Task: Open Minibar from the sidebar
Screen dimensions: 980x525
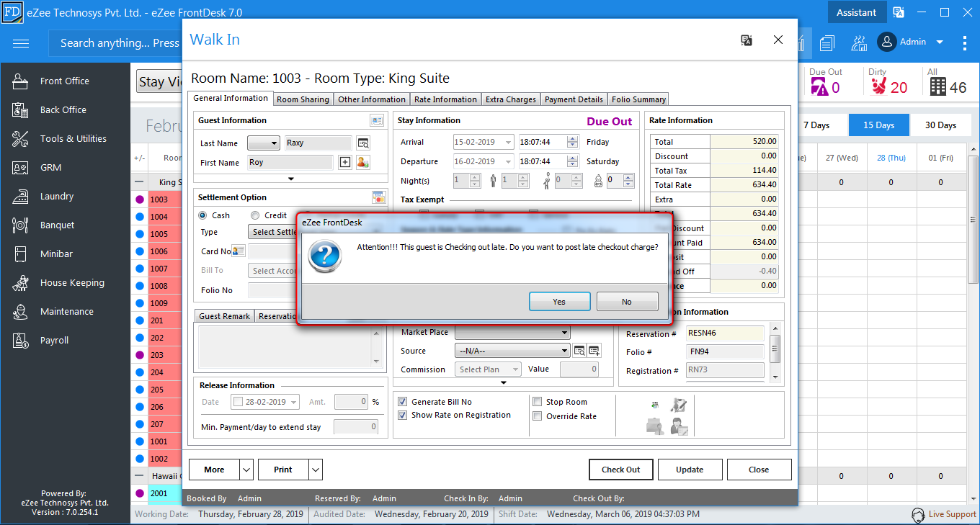Action: 56,254
